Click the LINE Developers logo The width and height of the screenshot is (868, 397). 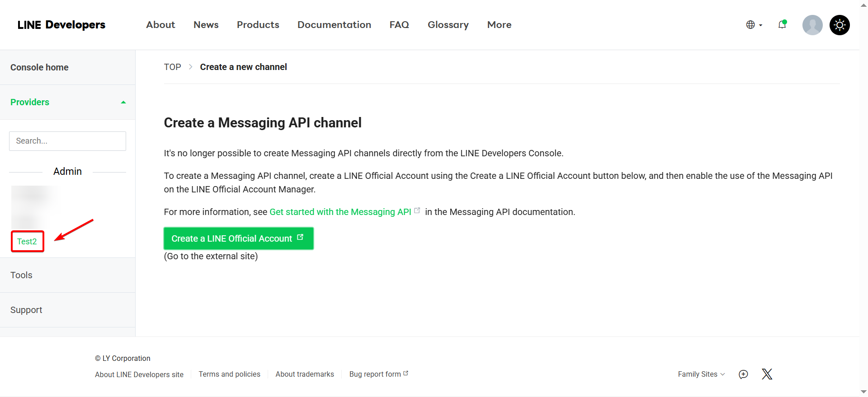61,25
